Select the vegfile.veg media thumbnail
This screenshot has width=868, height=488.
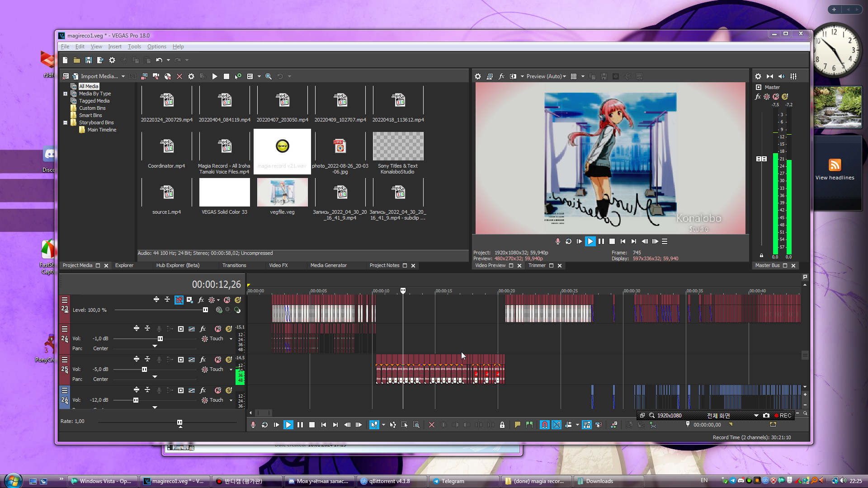click(282, 192)
